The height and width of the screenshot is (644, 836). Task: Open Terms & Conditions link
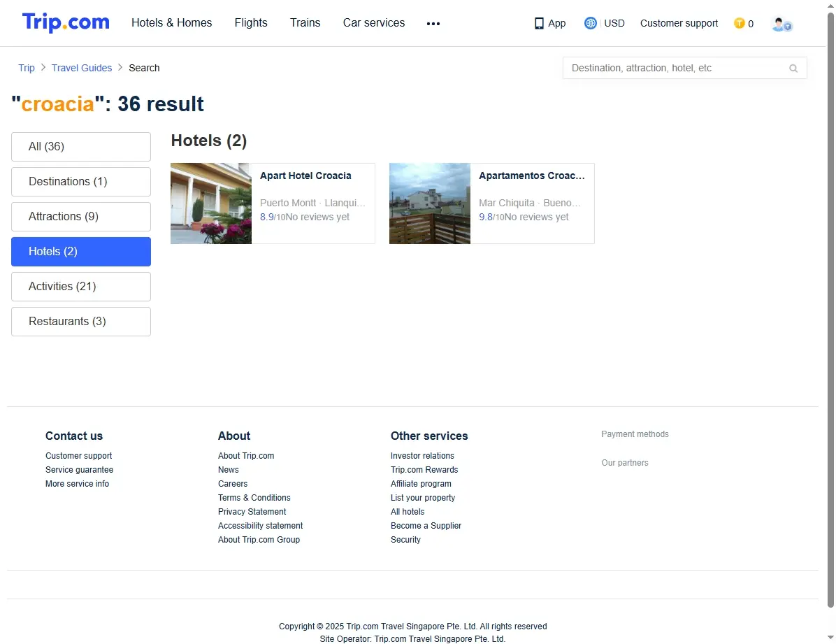tap(254, 497)
